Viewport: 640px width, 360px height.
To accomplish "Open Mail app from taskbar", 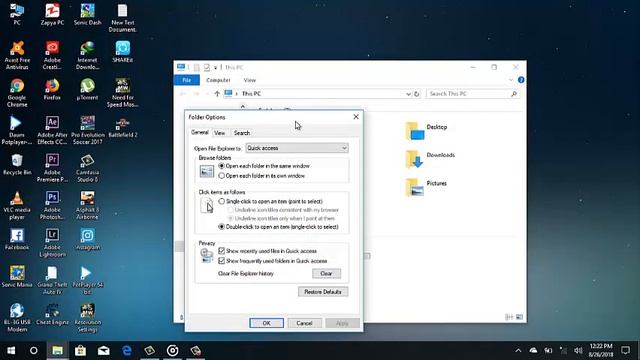I will 104,350.
